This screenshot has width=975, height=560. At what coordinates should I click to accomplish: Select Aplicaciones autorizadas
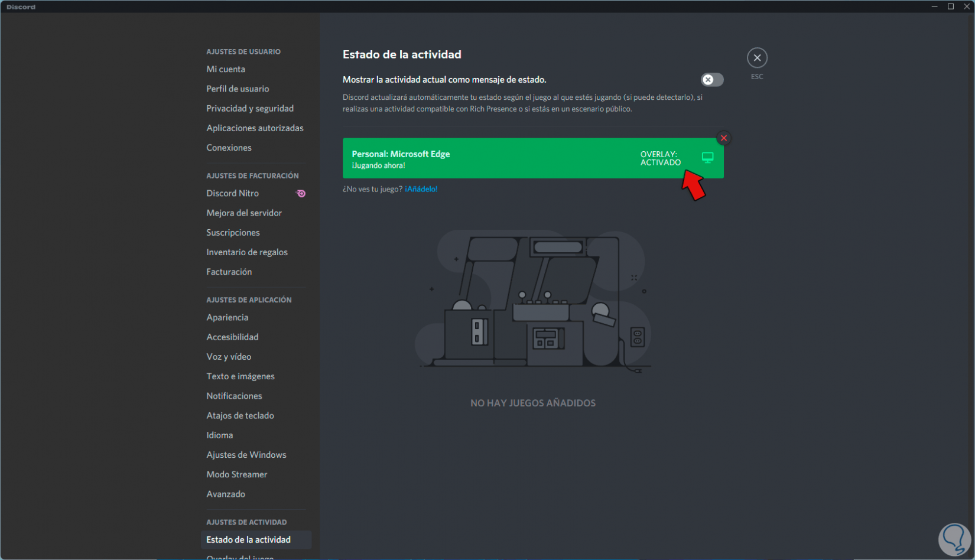pyautogui.click(x=256, y=128)
